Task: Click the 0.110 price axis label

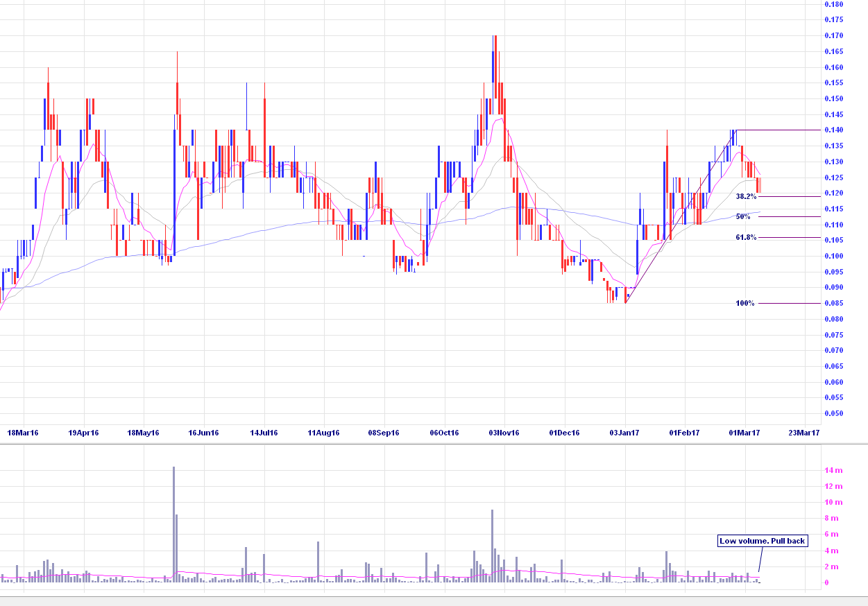Action: (833, 225)
